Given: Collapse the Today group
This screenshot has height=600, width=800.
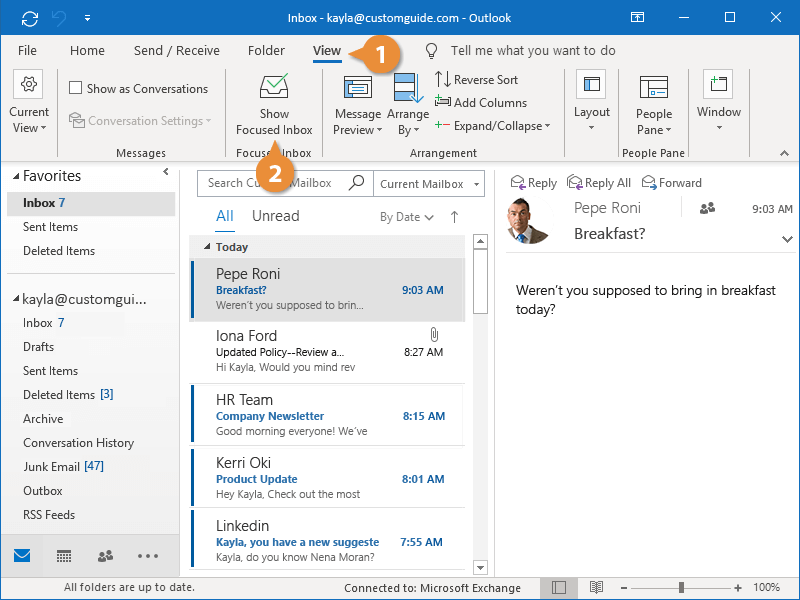Looking at the screenshot, I should [207, 247].
